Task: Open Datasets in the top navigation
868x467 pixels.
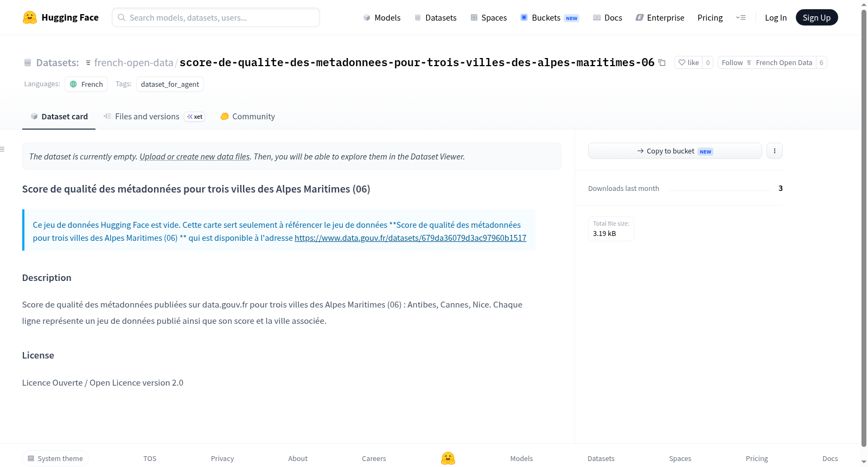Action: 436,17
